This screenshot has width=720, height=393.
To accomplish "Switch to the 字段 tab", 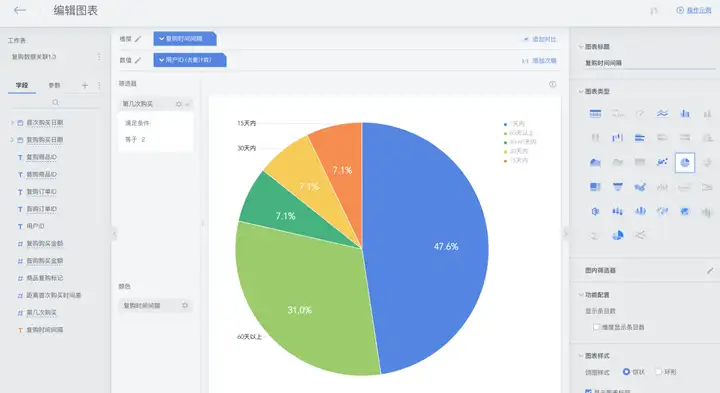I will tap(22, 85).
